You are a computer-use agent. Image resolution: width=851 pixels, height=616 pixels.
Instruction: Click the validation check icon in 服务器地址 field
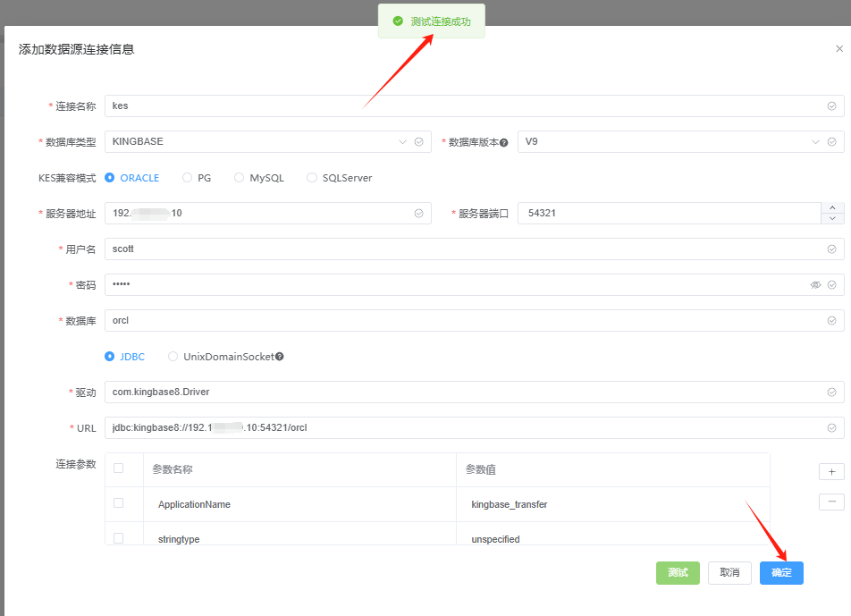coord(419,214)
